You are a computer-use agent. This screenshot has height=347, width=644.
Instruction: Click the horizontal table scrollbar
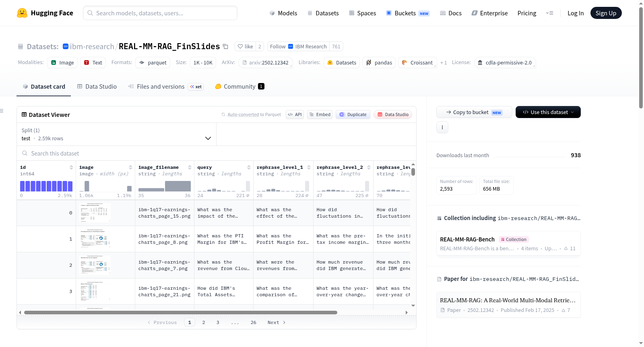pyautogui.click(x=181, y=312)
